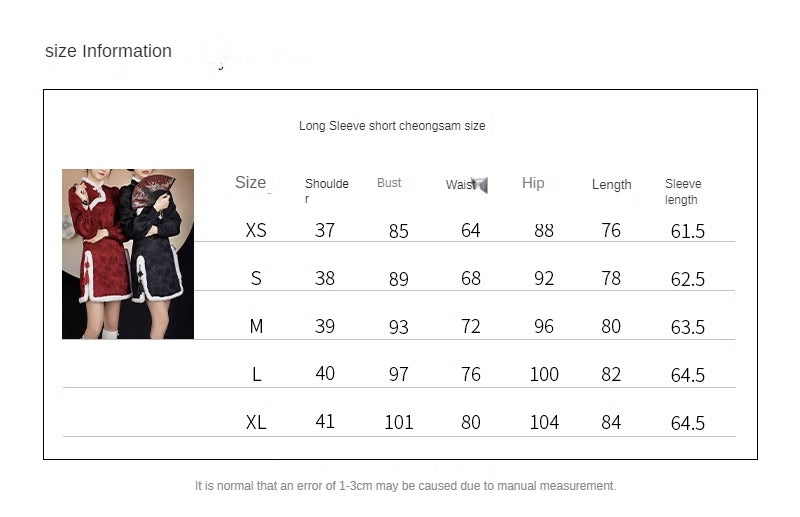Viewport: 800px width, 517px height.
Task: Click the M waist value 72
Action: 471,327
